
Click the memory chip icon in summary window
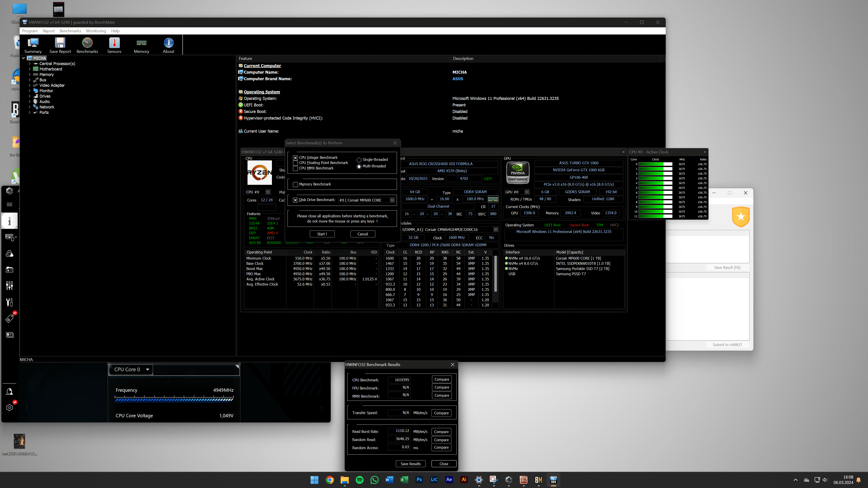tap(493, 199)
